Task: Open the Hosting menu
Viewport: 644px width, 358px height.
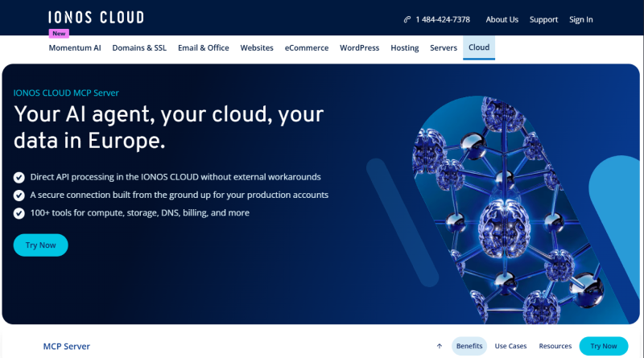Action: point(405,47)
